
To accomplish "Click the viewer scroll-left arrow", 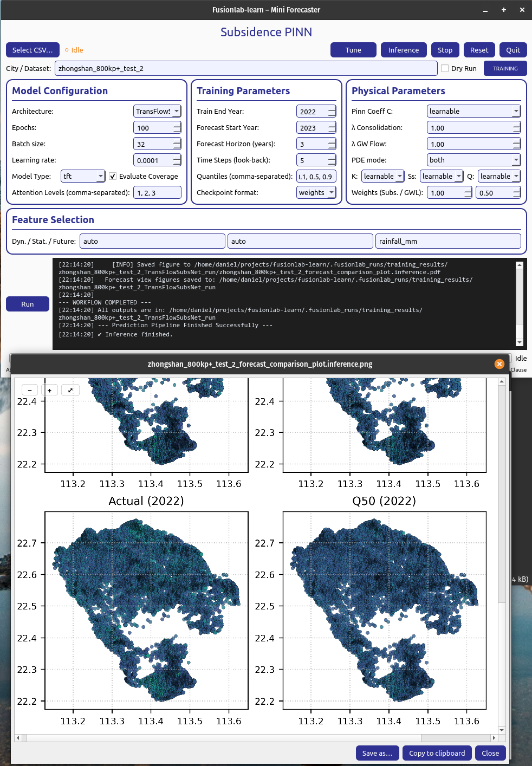I will pos(18,737).
